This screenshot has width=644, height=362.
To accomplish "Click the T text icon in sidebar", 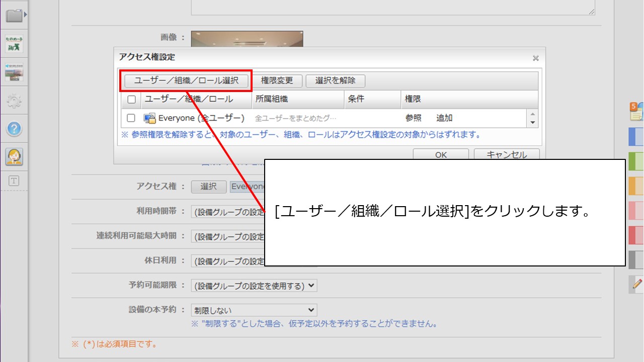I will (x=14, y=181).
